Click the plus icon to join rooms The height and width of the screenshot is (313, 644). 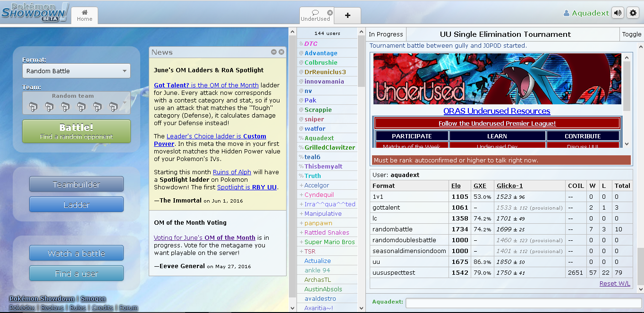point(347,15)
